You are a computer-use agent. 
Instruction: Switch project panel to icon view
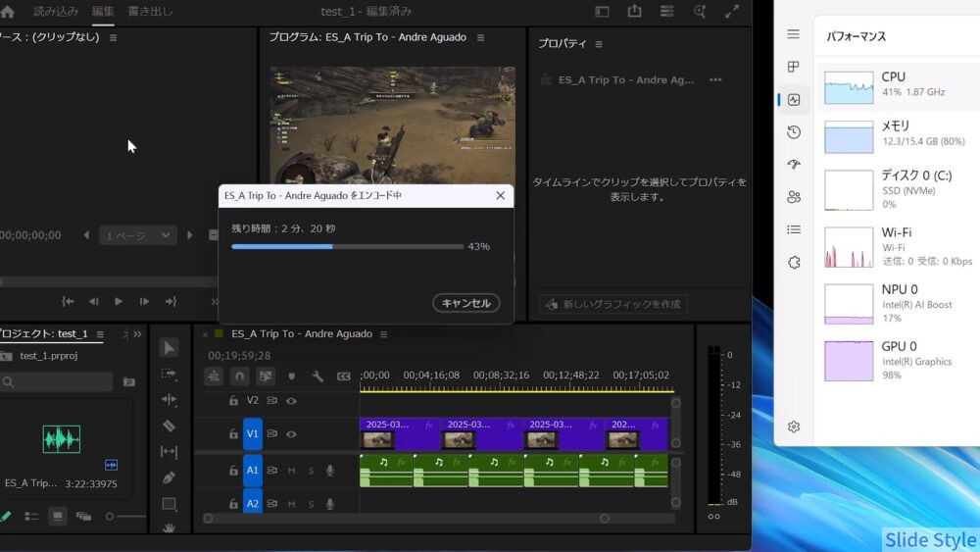point(58,517)
